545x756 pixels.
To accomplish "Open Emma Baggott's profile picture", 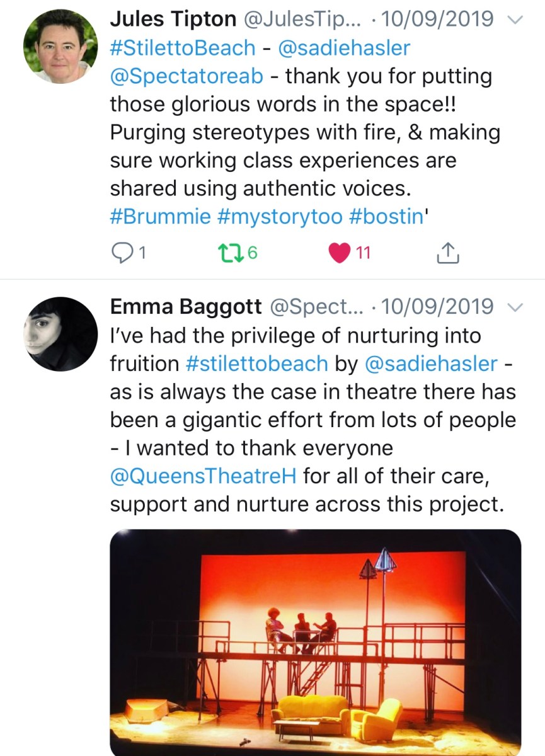I will pos(60,334).
